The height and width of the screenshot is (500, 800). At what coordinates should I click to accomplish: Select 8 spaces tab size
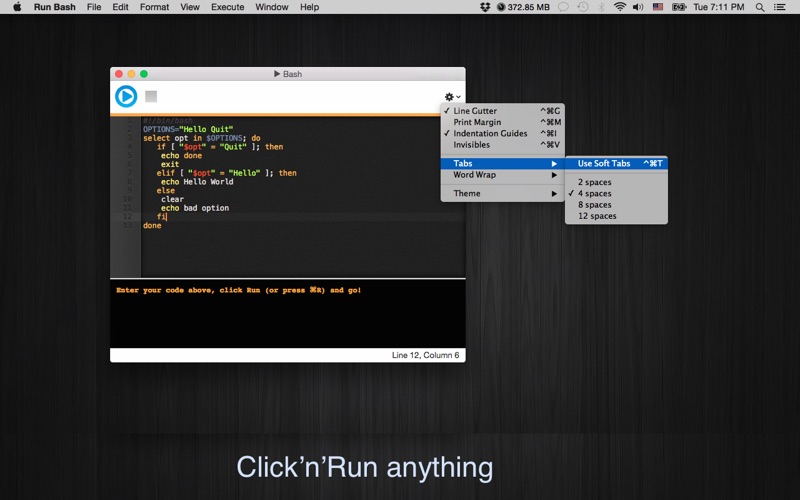pyautogui.click(x=616, y=205)
